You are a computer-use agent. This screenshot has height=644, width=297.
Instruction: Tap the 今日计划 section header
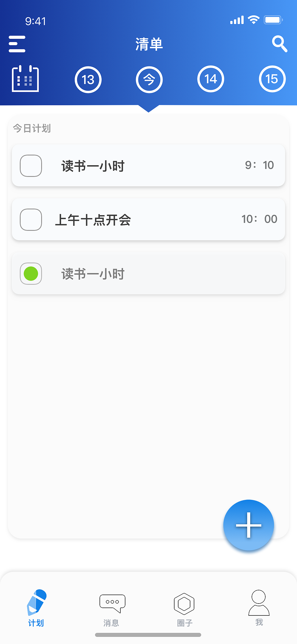click(32, 128)
